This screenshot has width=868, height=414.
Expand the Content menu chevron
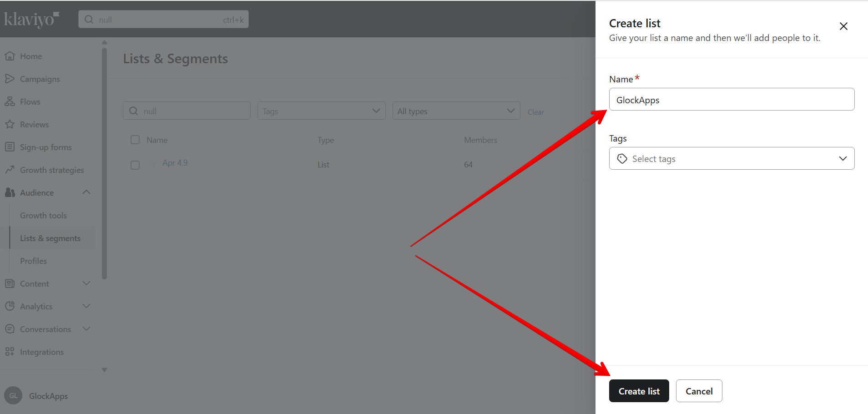(x=86, y=283)
